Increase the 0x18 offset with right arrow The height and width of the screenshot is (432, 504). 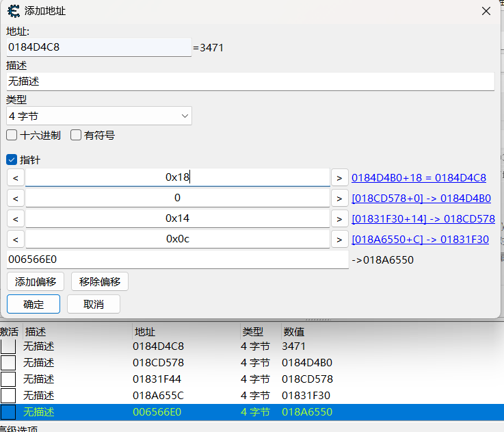339,177
